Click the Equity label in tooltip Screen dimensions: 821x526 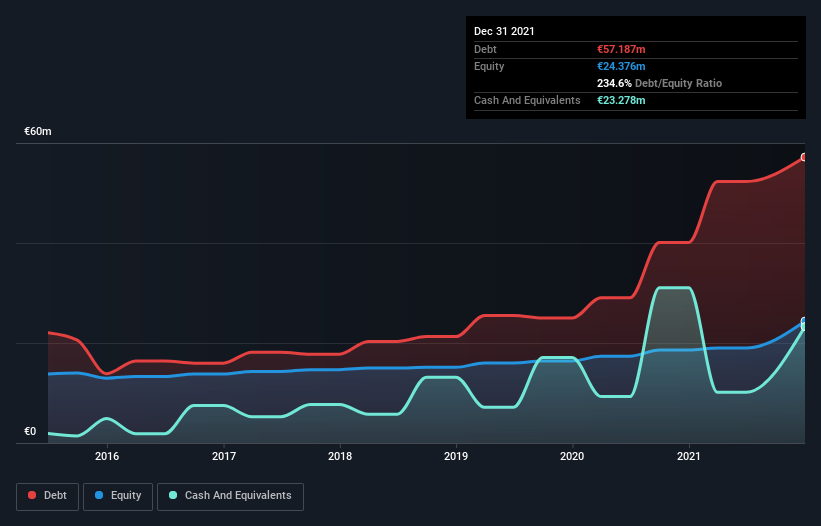click(489, 66)
